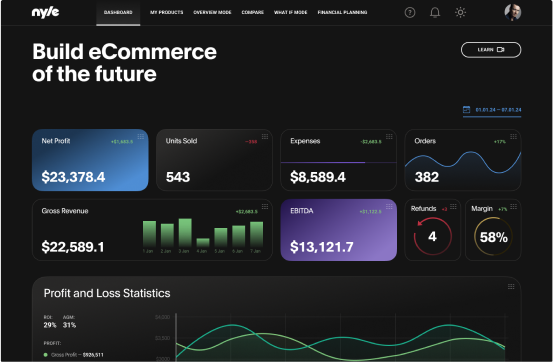
Task: Click the Orders blue line chart
Action: point(463,162)
